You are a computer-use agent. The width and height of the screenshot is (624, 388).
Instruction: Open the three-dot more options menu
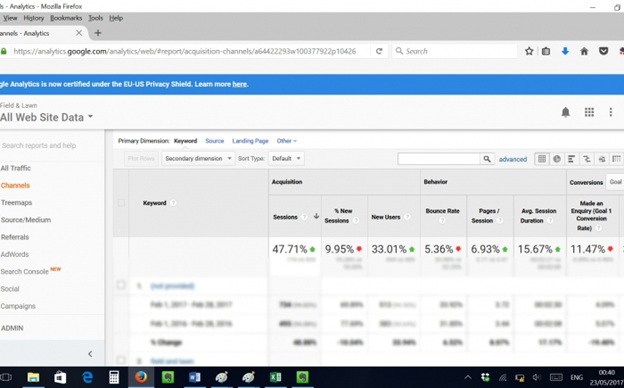[x=610, y=112]
